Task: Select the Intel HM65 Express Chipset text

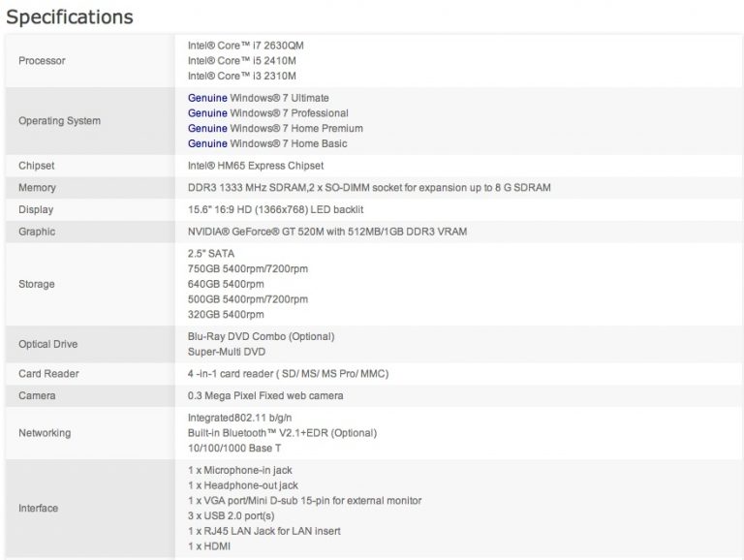Action: [257, 166]
